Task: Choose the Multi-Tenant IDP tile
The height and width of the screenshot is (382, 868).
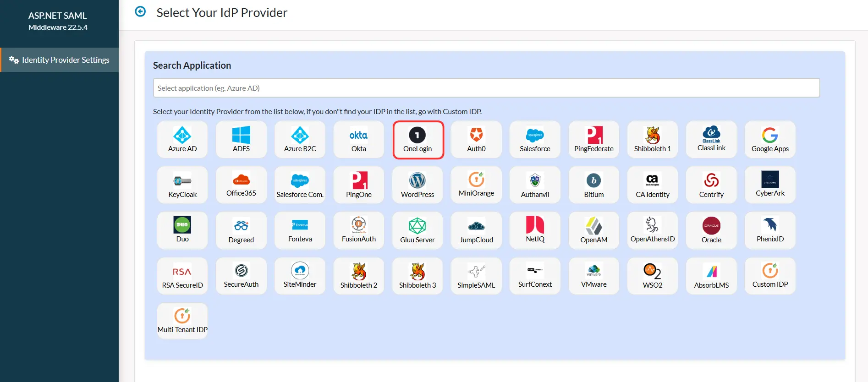Action: 182,321
